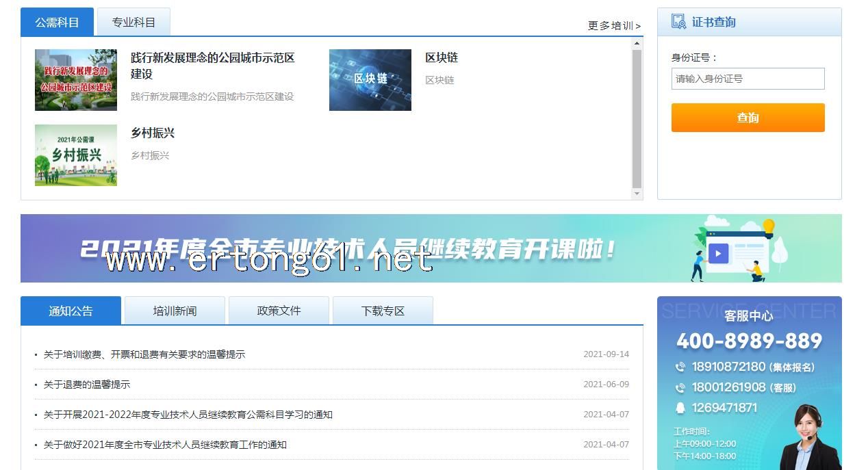Open the 乡村振兴 course thumbnail
The image size is (868, 470).
(x=76, y=155)
